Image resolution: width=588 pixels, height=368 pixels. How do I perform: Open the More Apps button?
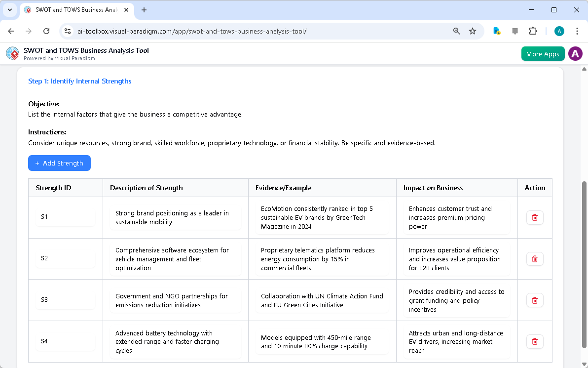click(543, 53)
